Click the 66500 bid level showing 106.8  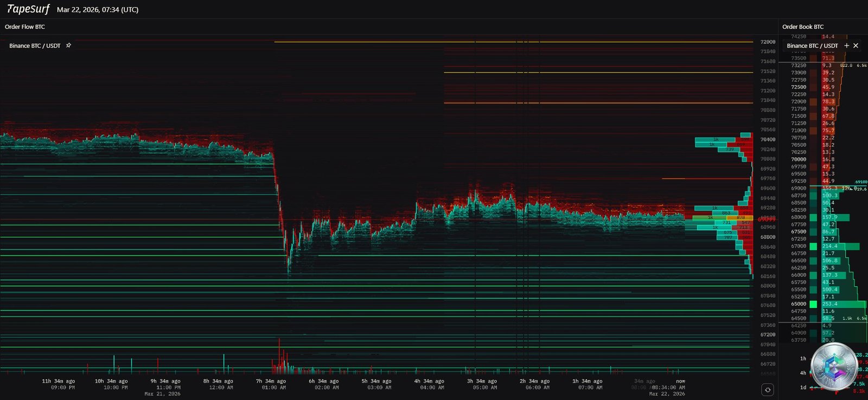(823, 261)
